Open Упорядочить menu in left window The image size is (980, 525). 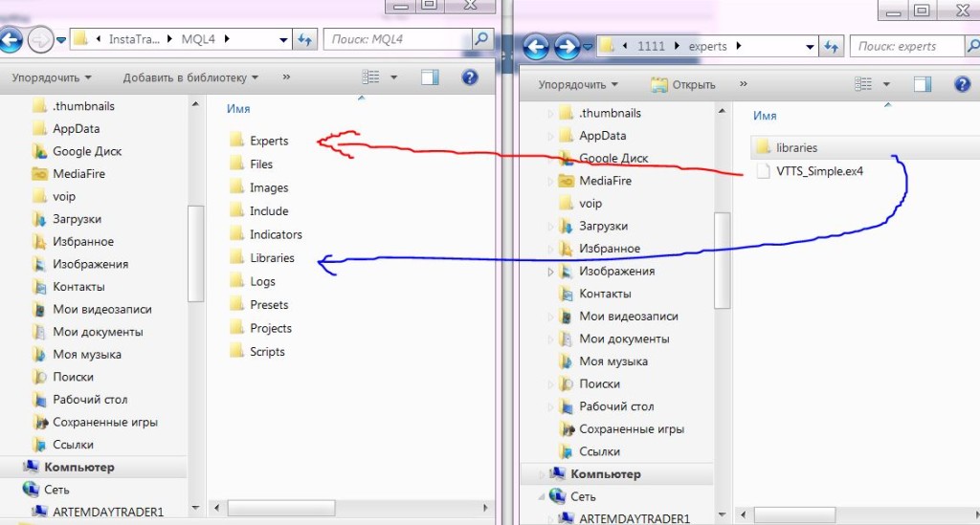pyautogui.click(x=52, y=78)
